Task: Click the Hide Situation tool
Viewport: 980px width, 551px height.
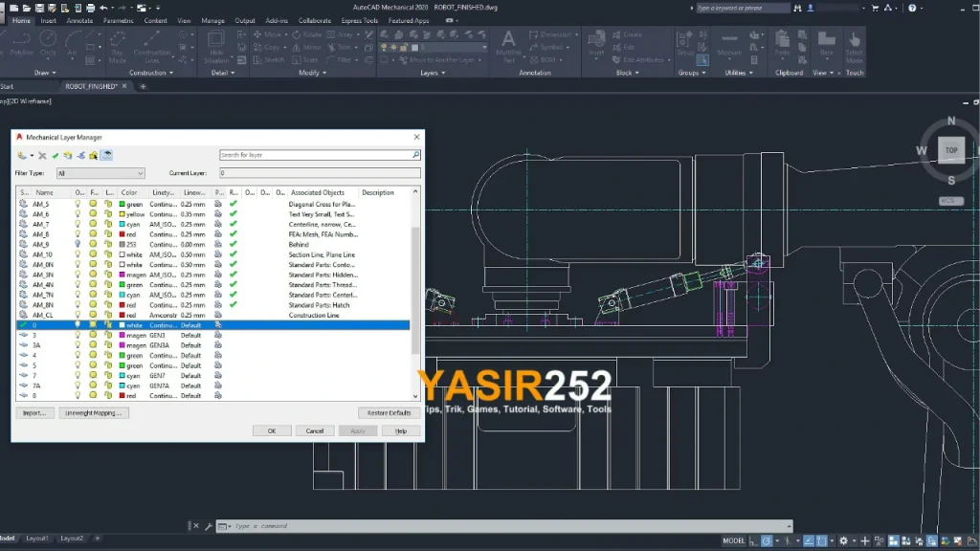Action: click(x=216, y=47)
